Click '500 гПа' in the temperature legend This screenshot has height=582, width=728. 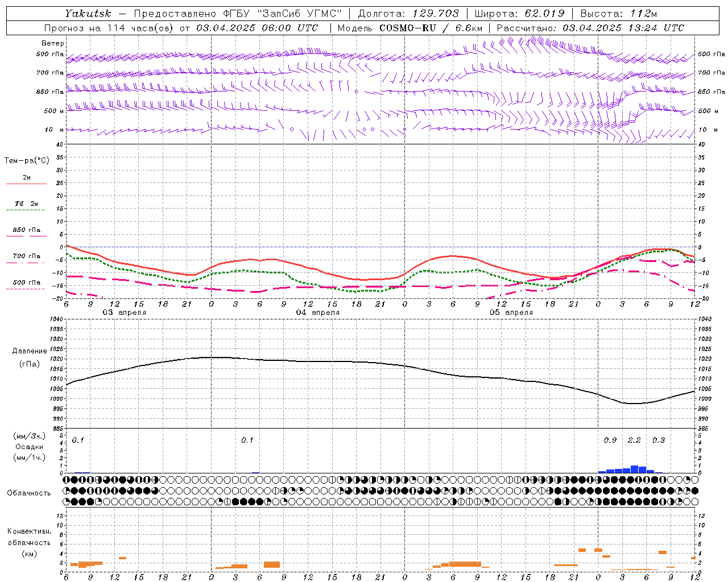pos(27,282)
